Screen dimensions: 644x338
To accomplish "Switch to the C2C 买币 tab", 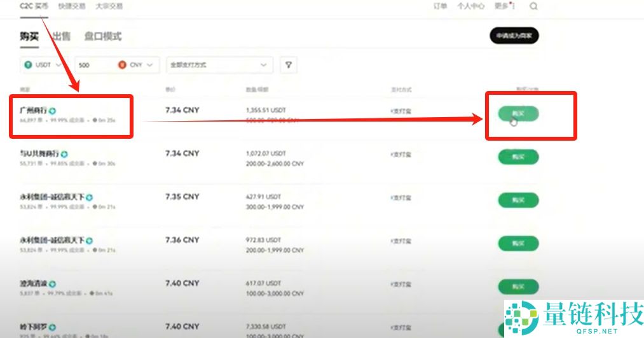I will click(34, 6).
